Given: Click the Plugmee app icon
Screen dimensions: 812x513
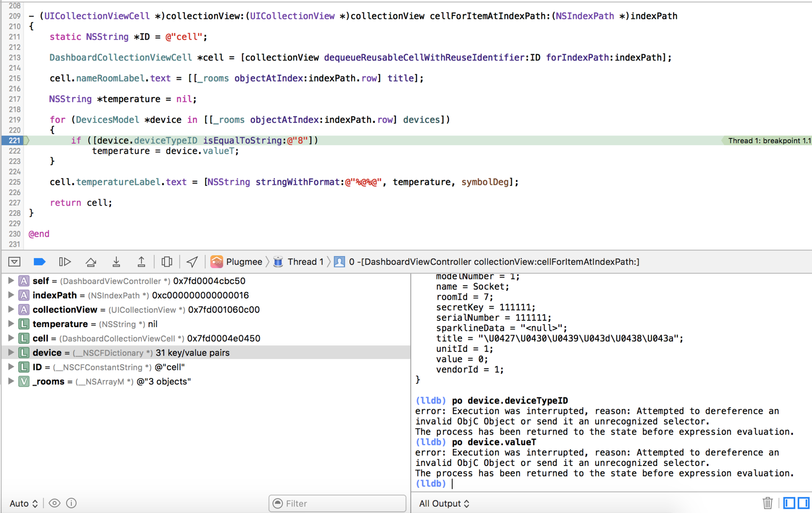Looking at the screenshot, I should click(217, 262).
